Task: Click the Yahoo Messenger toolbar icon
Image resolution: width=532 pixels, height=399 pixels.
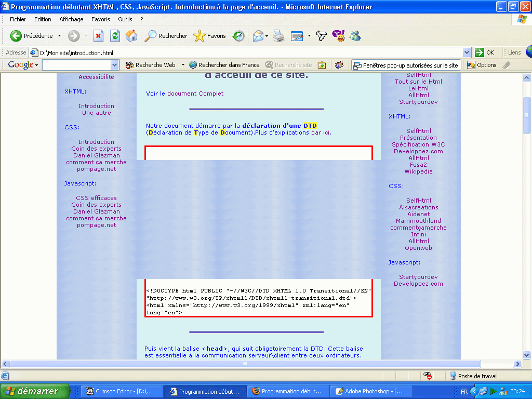Action: tap(338, 36)
